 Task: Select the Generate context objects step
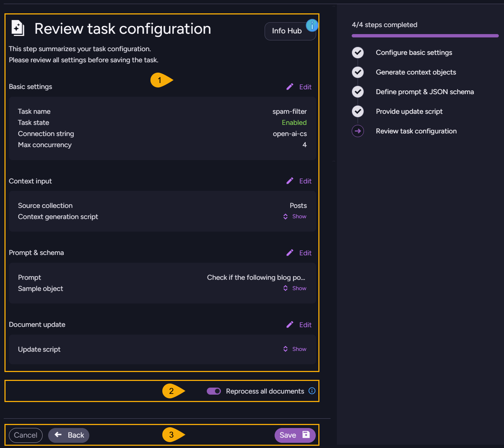pos(416,72)
